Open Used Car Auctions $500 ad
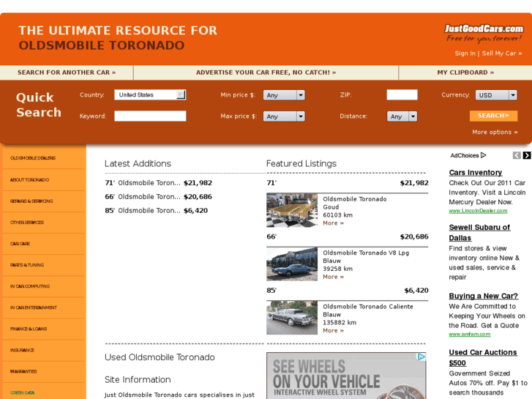 (483, 357)
